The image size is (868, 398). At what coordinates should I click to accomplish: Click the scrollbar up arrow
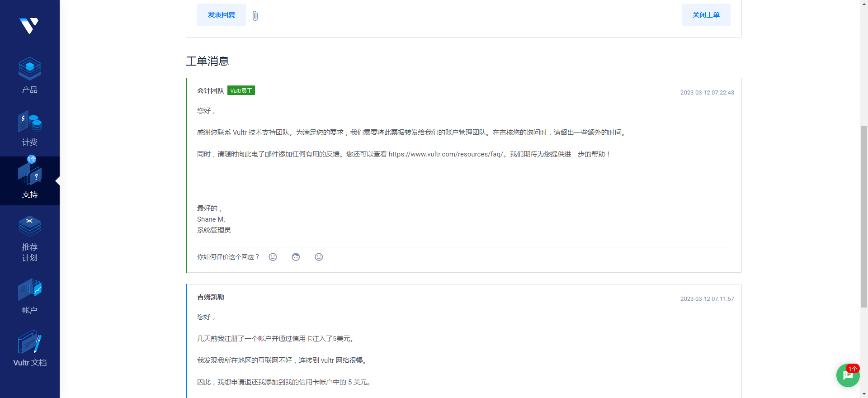(864, 4)
